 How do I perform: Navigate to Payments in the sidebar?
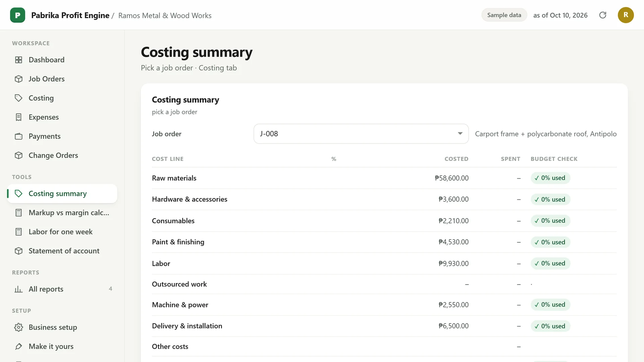62,136
